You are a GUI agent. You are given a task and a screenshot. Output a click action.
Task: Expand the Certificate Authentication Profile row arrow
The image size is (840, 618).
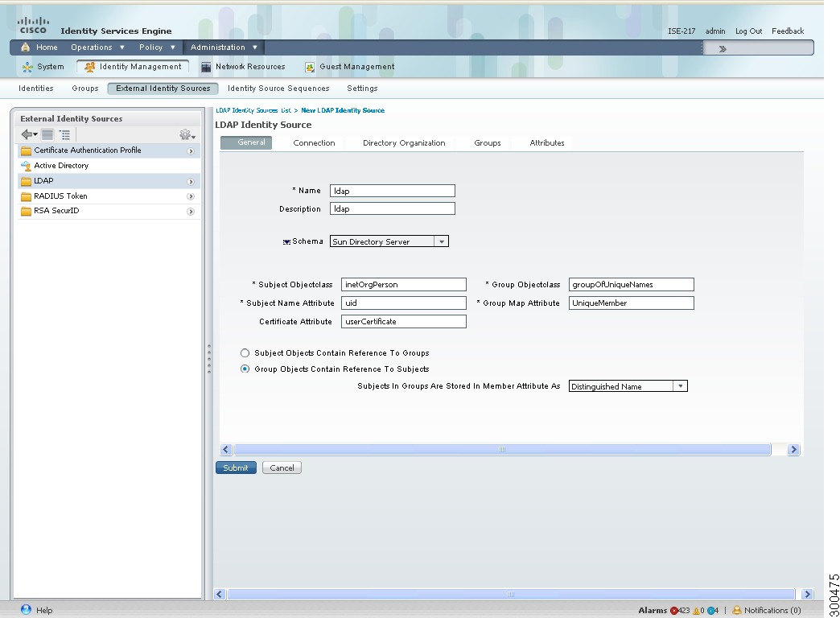coord(190,151)
